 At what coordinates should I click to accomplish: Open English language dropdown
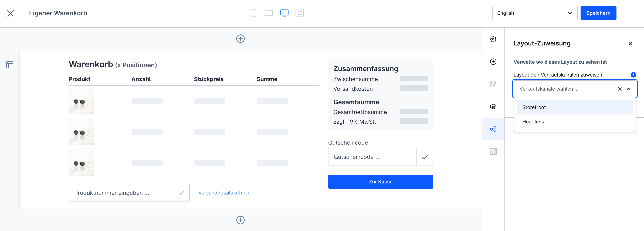pyautogui.click(x=534, y=13)
